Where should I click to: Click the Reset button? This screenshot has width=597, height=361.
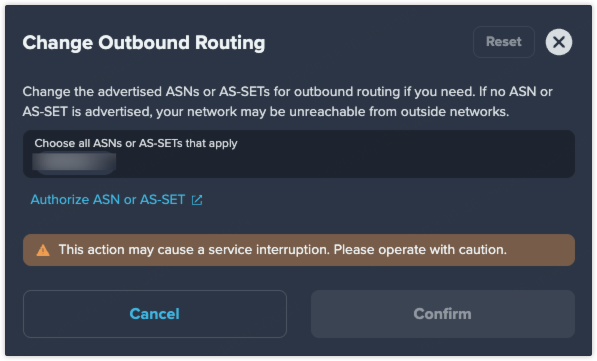[504, 42]
